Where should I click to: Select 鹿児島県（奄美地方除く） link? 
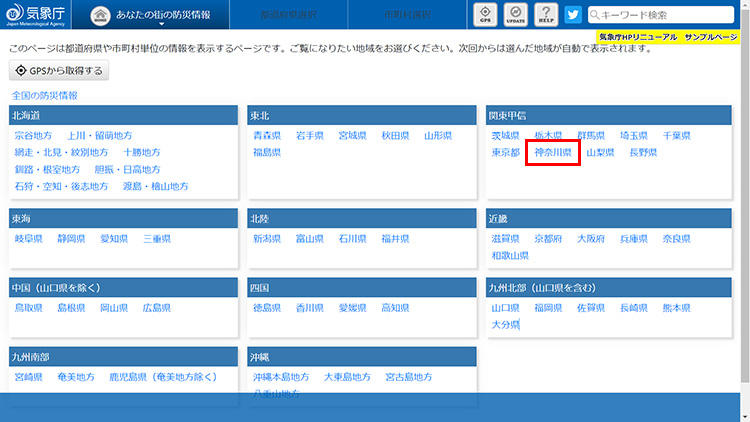pos(163,377)
